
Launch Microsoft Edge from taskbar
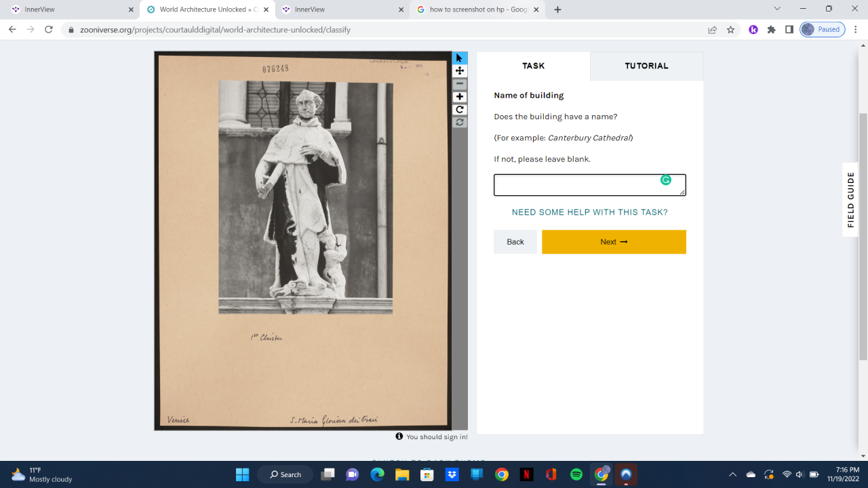(378, 474)
